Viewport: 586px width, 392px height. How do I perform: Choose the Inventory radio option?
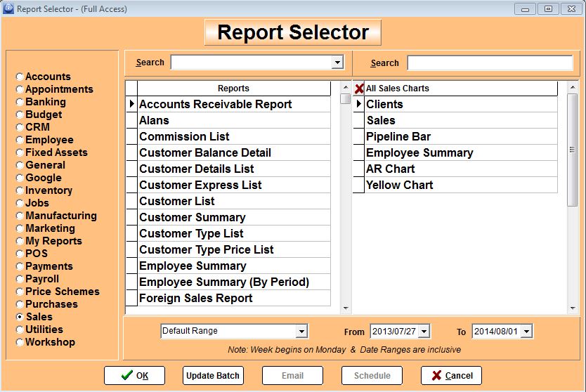pyautogui.click(x=20, y=190)
